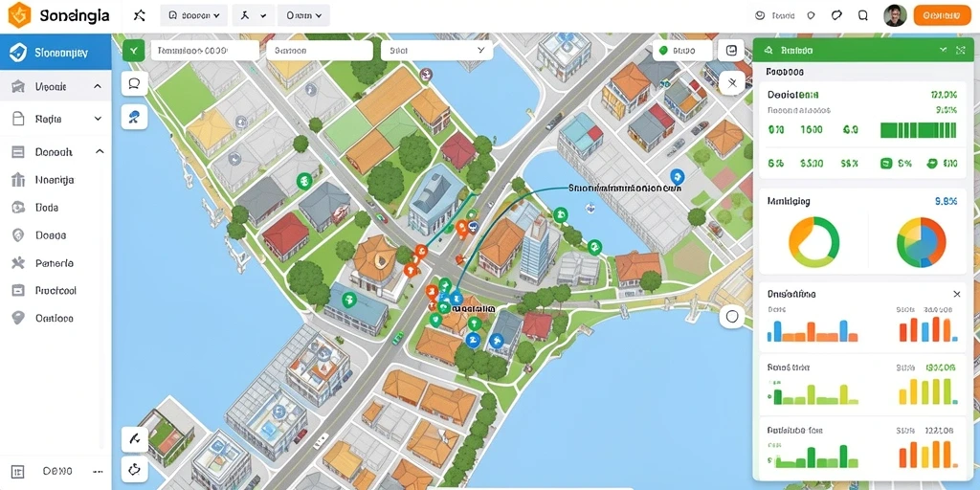
Task: Open the Onm dropdown in the top bar
Action: point(303,15)
